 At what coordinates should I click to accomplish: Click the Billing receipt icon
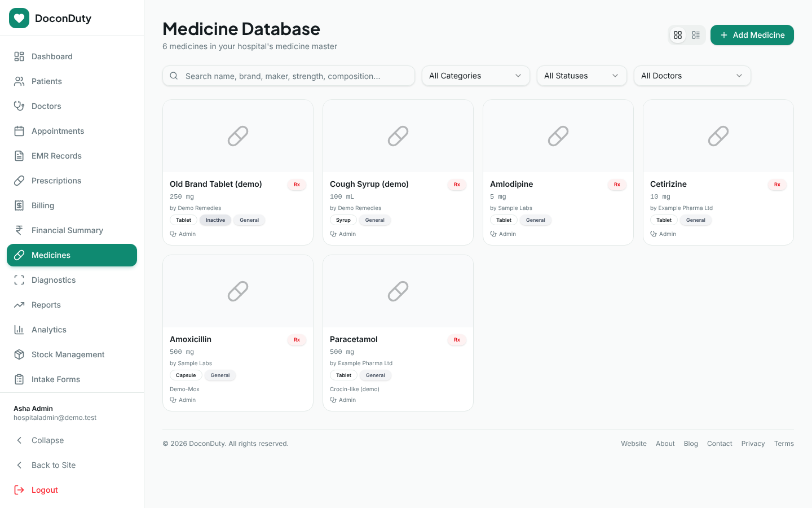[x=19, y=205]
